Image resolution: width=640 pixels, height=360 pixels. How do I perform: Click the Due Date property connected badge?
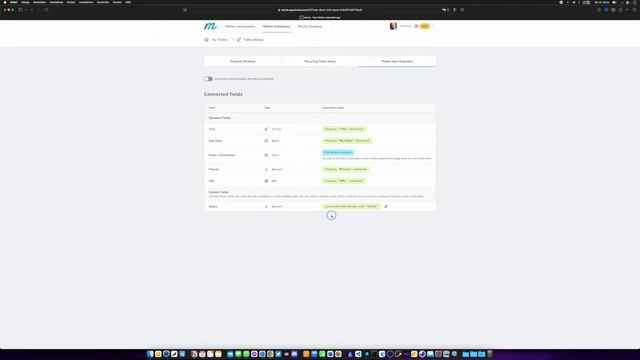(x=347, y=141)
